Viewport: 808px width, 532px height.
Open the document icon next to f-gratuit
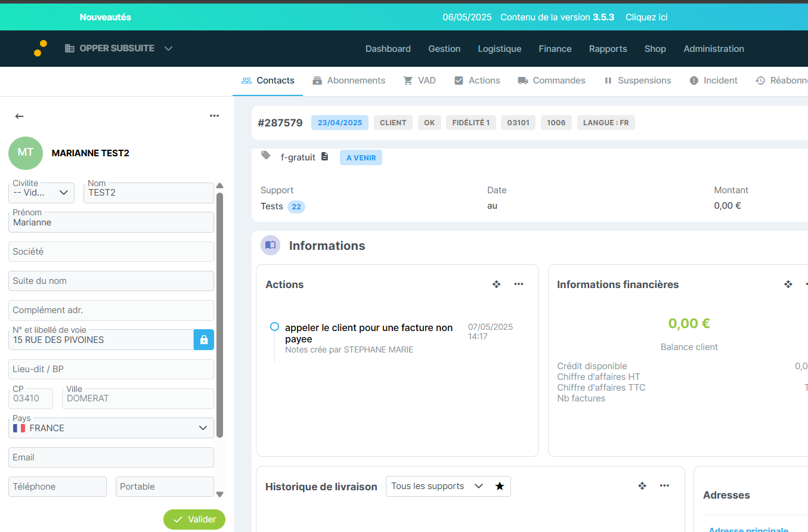[324, 156]
